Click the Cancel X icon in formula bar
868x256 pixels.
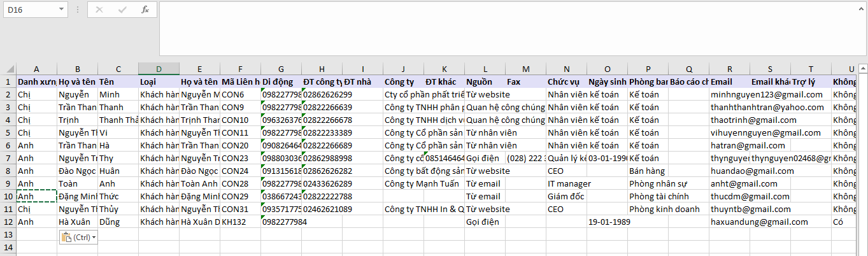pyautogui.click(x=99, y=10)
